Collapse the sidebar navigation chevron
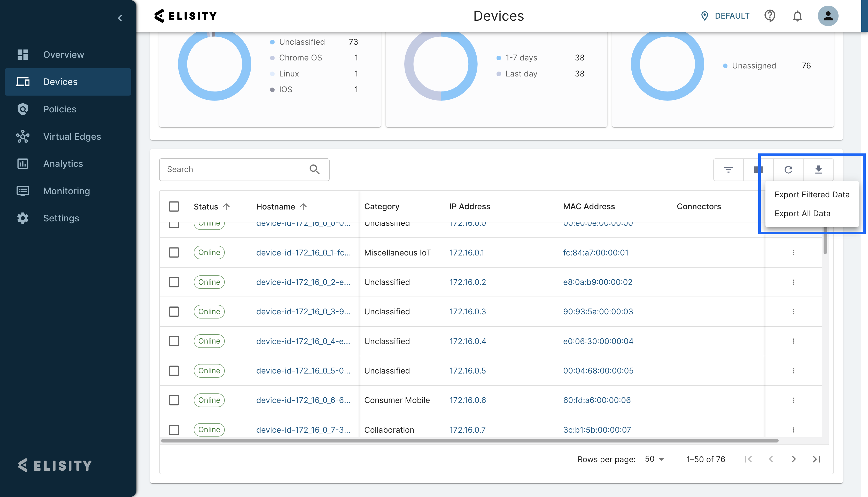This screenshot has height=497, width=868. pyautogui.click(x=120, y=18)
